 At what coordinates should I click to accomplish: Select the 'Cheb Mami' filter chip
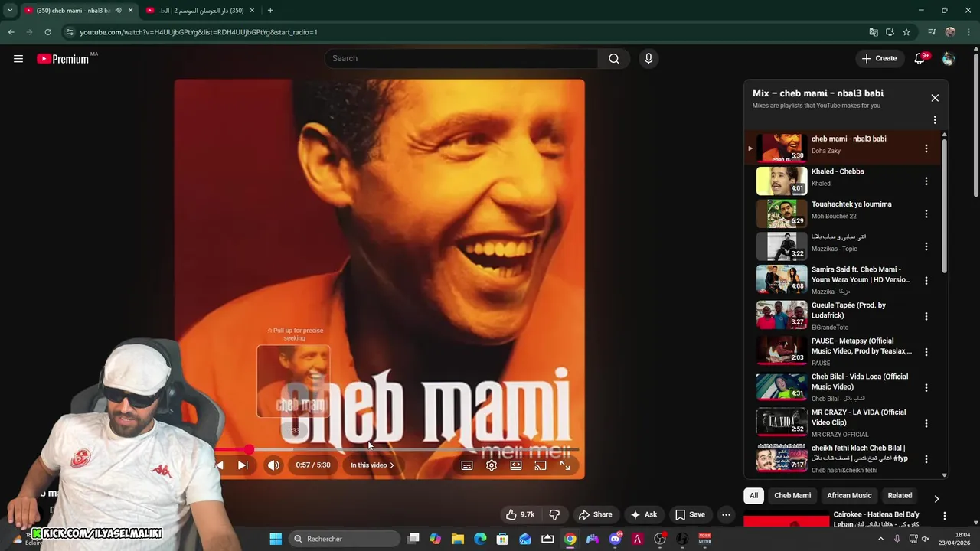point(792,496)
